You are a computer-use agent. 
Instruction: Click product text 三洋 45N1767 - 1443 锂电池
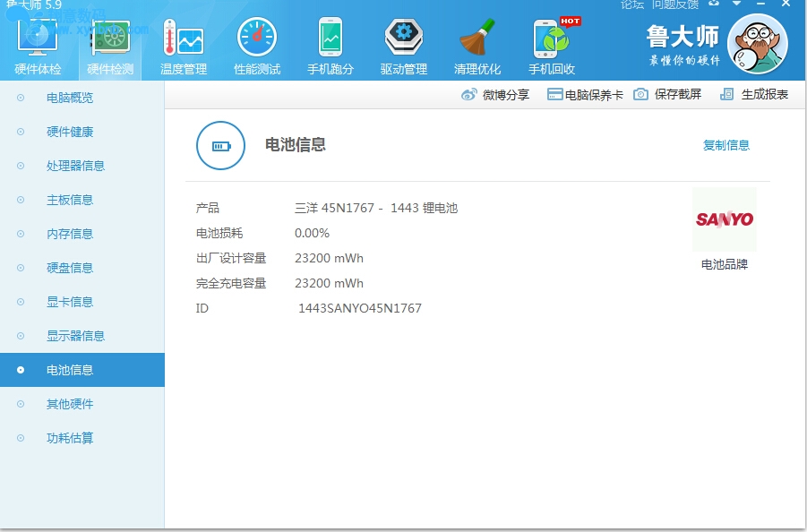[376, 208]
